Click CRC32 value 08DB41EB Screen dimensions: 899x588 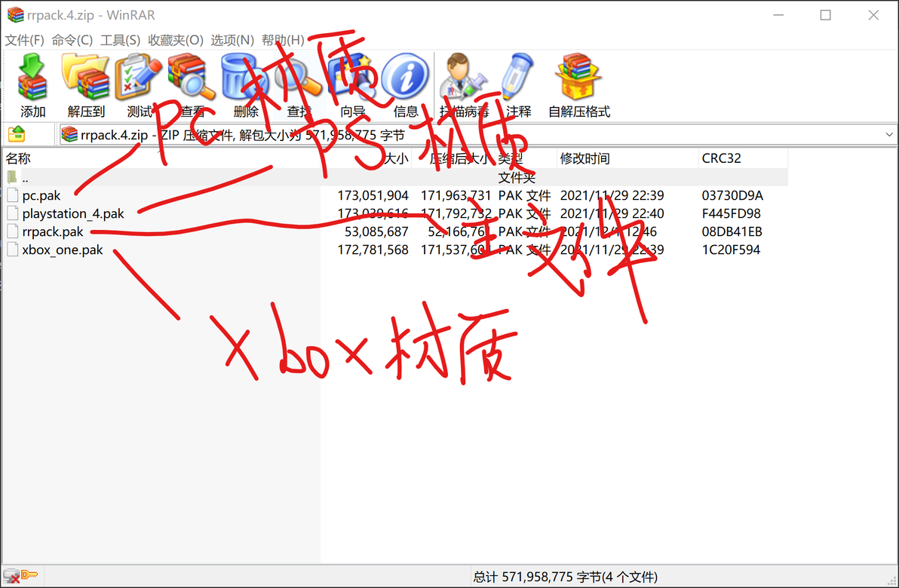[732, 232]
